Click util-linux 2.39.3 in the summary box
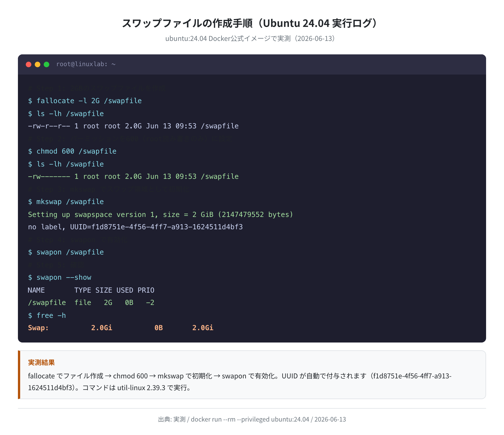 coord(141,388)
